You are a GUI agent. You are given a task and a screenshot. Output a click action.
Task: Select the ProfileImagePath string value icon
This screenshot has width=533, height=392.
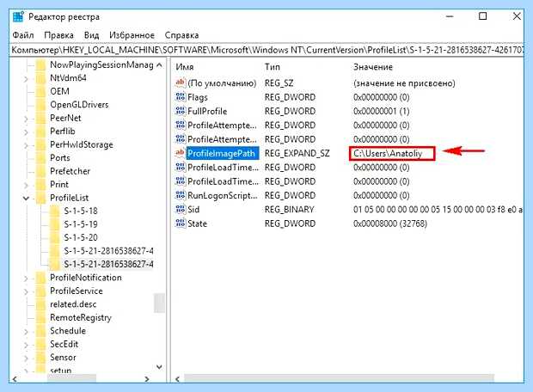(181, 153)
